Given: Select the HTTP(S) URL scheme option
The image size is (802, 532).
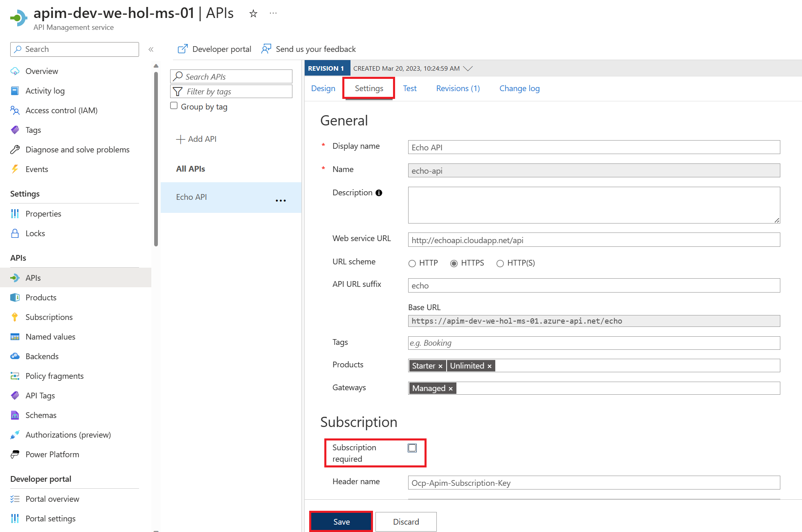Looking at the screenshot, I should point(499,262).
